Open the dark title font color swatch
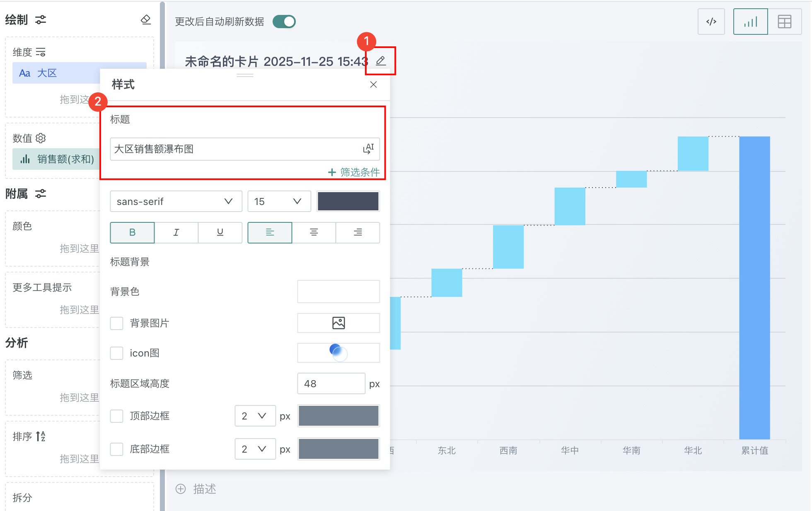Screen dimensions: 812x511 [x=348, y=201]
